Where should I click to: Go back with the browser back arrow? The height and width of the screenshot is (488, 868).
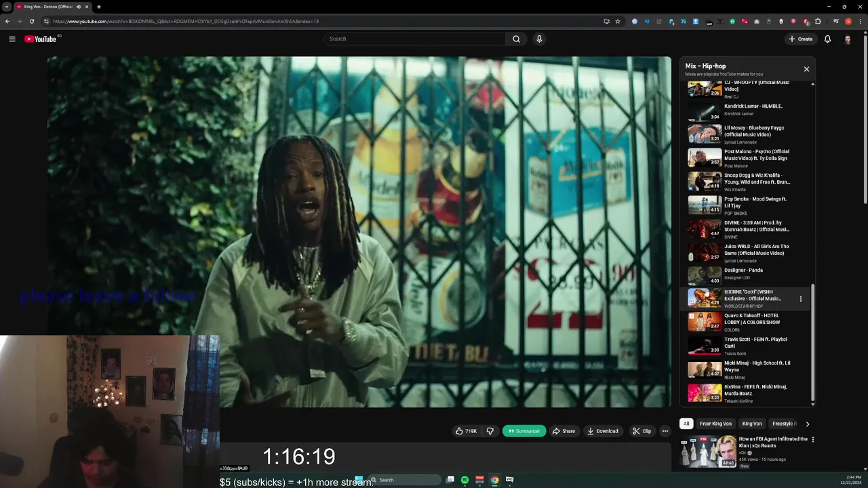(7, 21)
